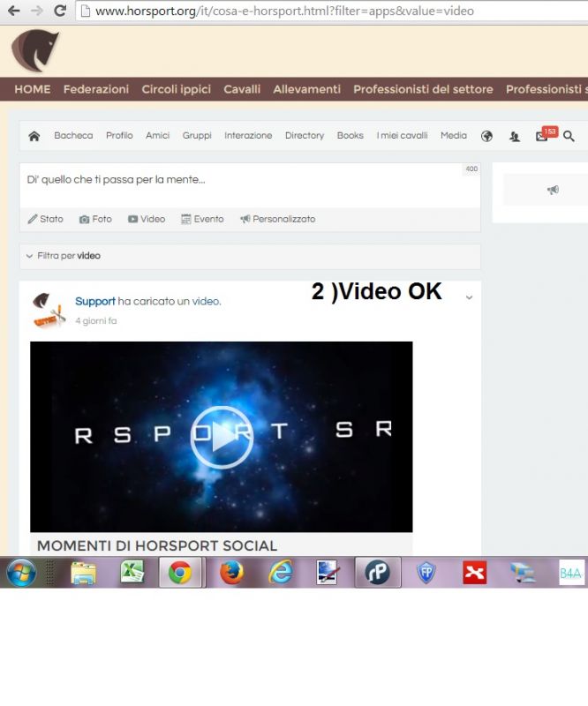Open Gruppi in social toolbar

(197, 136)
